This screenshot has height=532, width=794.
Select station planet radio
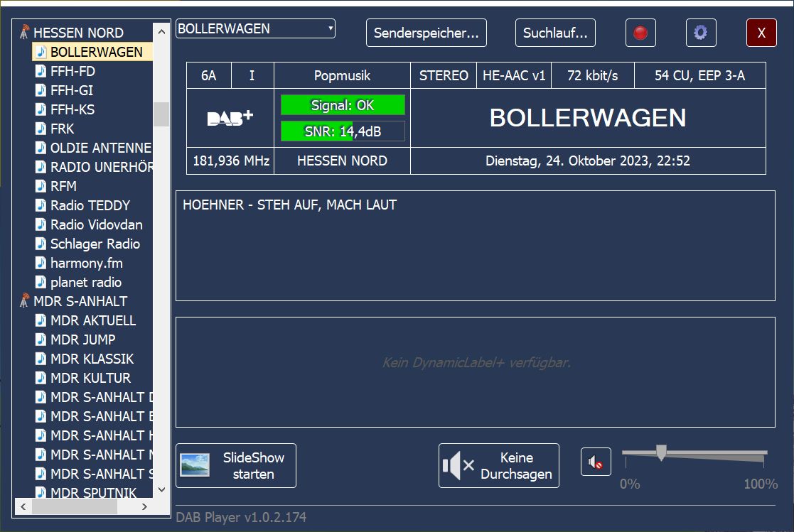coord(86,283)
